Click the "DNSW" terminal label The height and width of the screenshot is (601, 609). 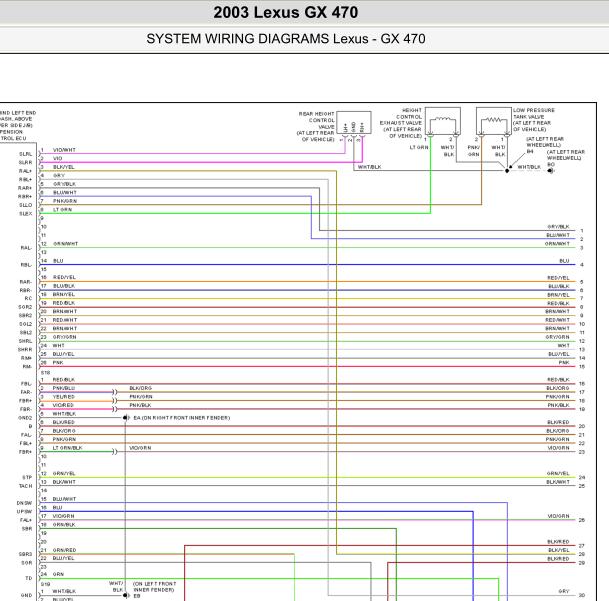[x=24, y=503]
